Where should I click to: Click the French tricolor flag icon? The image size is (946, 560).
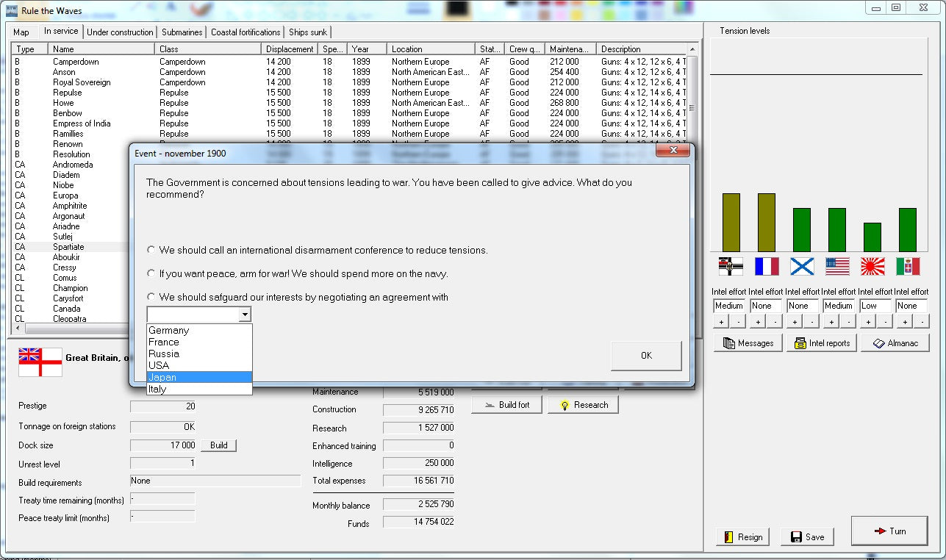coord(767,266)
